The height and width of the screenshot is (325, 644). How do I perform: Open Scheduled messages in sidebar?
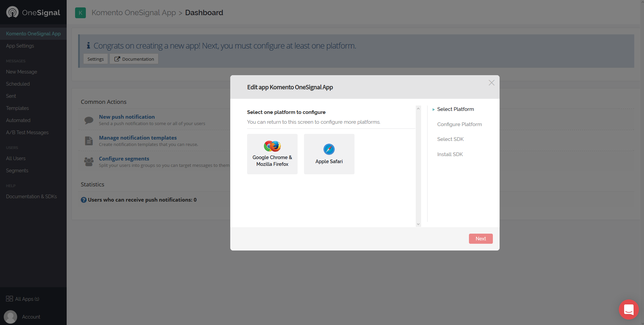point(18,84)
